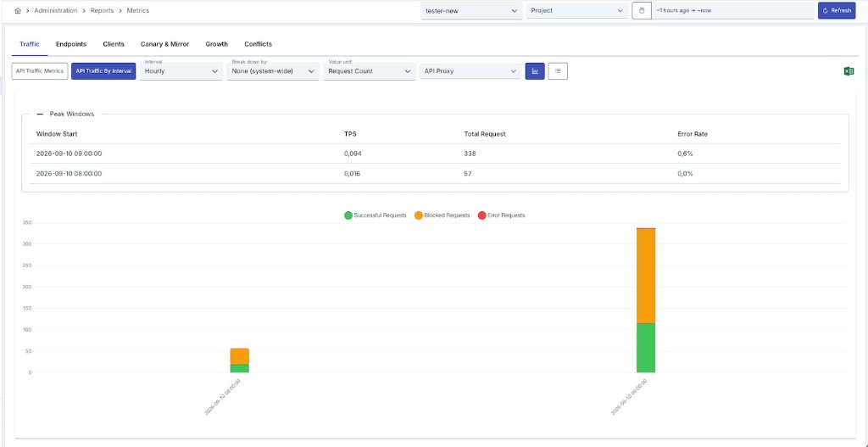The width and height of the screenshot is (868, 447).
Task: Click TPS value 0,016
Action: click(353, 173)
